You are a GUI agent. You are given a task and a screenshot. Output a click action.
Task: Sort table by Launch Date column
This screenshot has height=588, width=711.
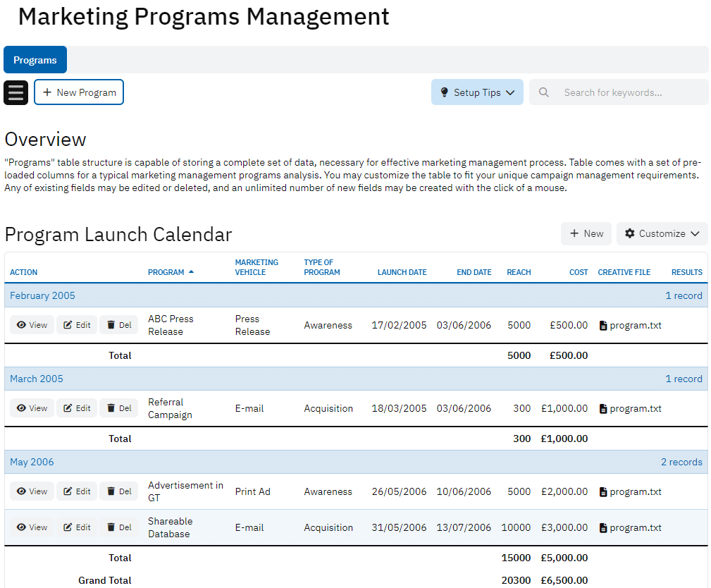pos(402,272)
